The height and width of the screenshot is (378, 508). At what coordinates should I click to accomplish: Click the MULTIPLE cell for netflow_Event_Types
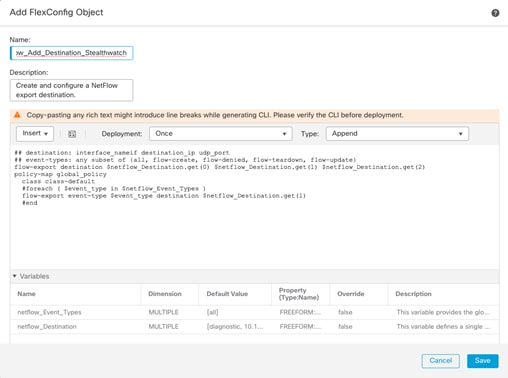coord(163,312)
